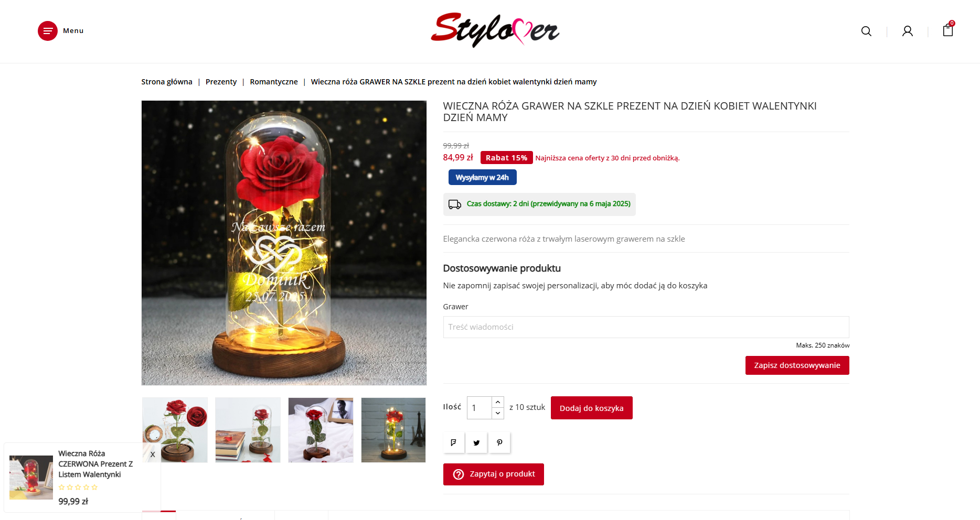The width and height of the screenshot is (980, 520).
Task: Navigate to Romantyczne breadcrumb
Action: pos(274,82)
